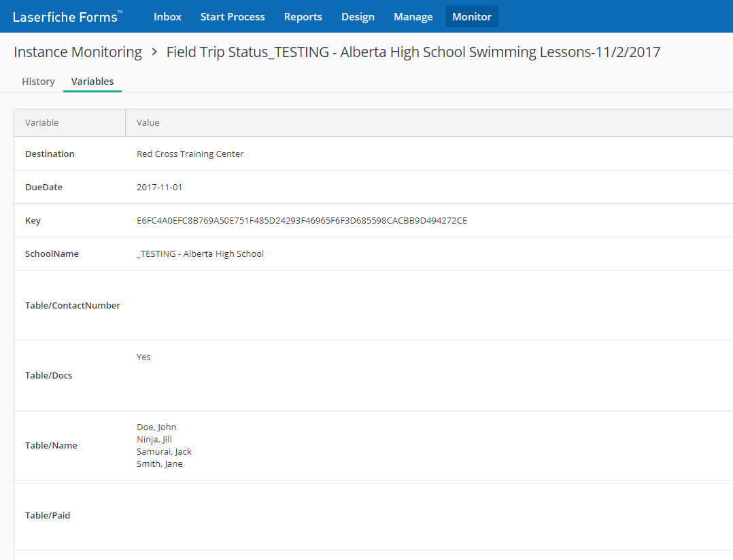Click the Laserfiche Forms logo
This screenshot has height=560, width=733.
[x=67, y=17]
